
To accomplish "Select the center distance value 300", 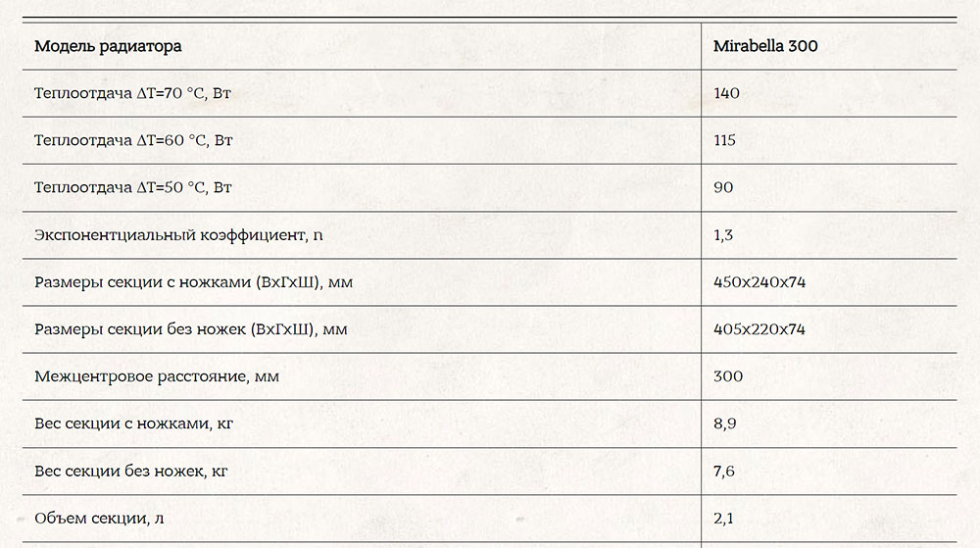I will point(728,376).
